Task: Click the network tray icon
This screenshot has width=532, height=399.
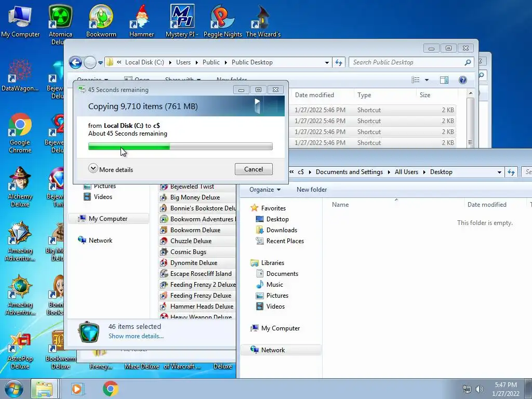Action: (467, 389)
